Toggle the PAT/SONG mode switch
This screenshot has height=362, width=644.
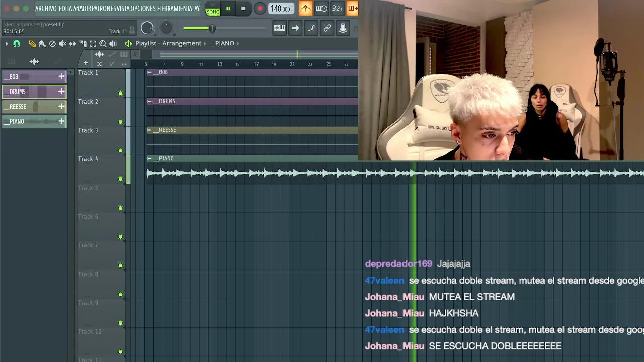coord(213,8)
